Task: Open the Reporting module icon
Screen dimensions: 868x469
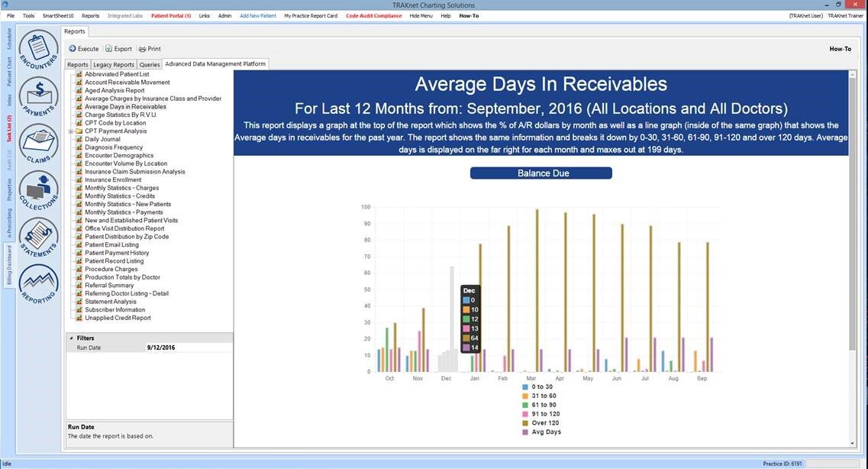Action: click(38, 283)
